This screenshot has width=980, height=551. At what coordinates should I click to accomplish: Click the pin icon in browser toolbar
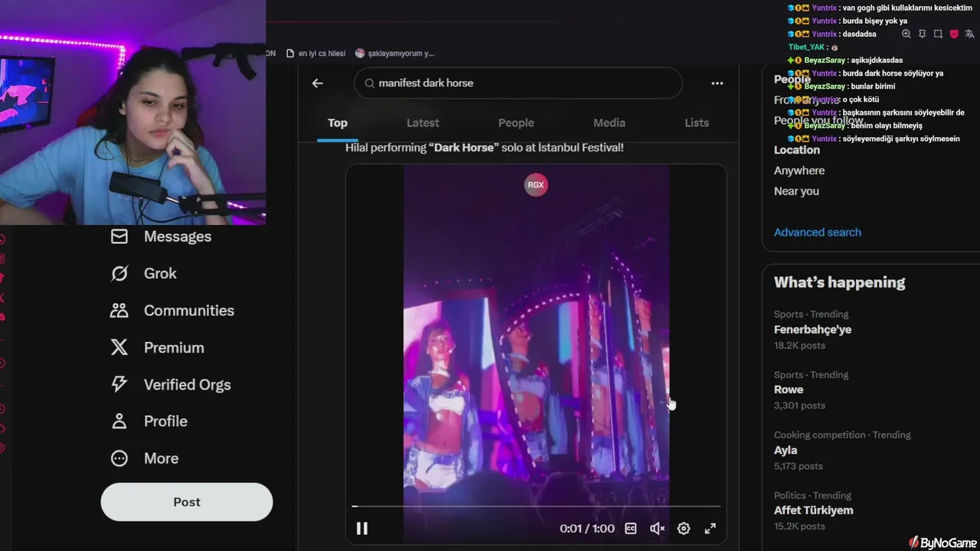[x=923, y=34]
